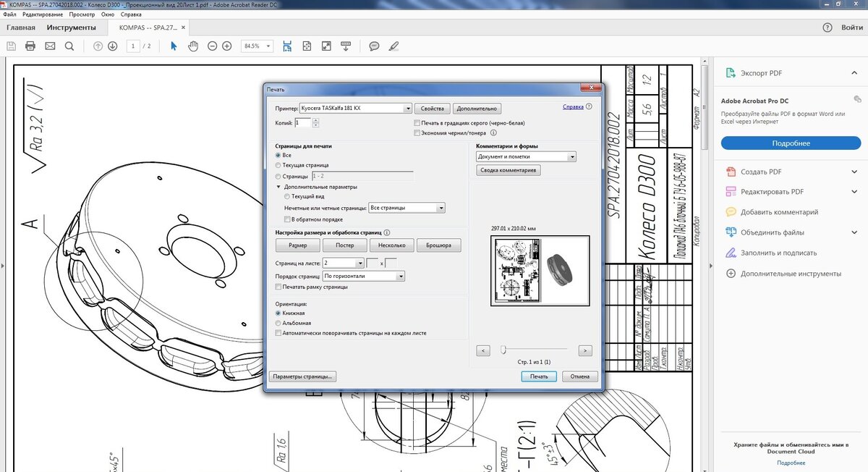Click the help question mark icon top right
Screen dimensions: 868x472
tap(827, 28)
